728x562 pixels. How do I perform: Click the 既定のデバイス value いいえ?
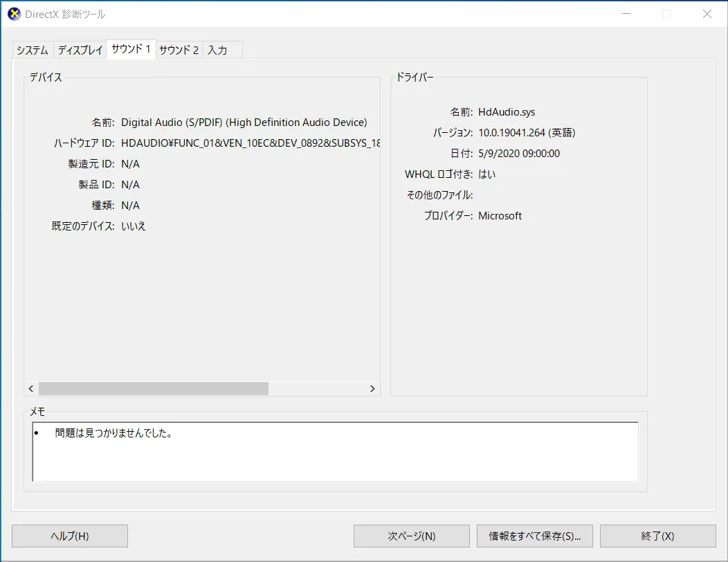click(134, 226)
